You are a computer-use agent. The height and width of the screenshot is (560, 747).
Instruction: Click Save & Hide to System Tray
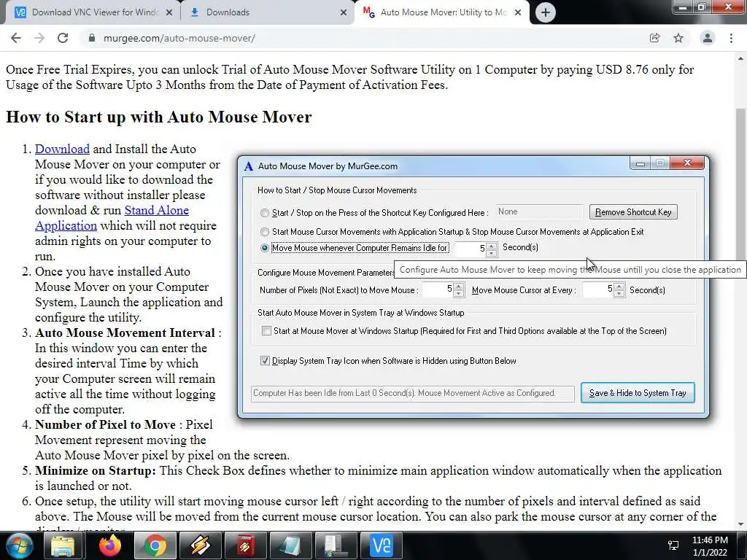[638, 393]
